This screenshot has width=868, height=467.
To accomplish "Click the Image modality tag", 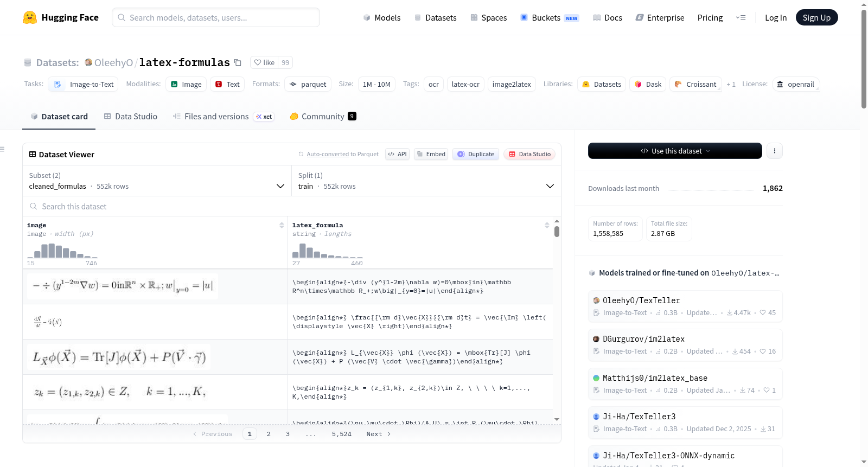I will pyautogui.click(x=186, y=84).
